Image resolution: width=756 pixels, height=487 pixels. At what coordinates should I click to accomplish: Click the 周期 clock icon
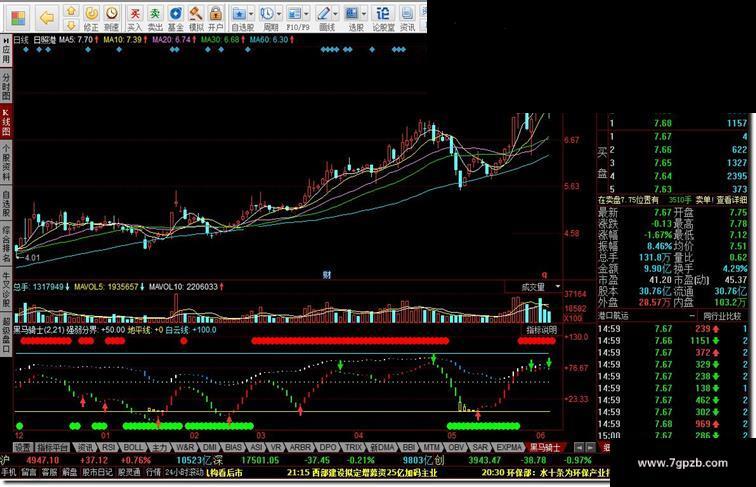point(267,14)
